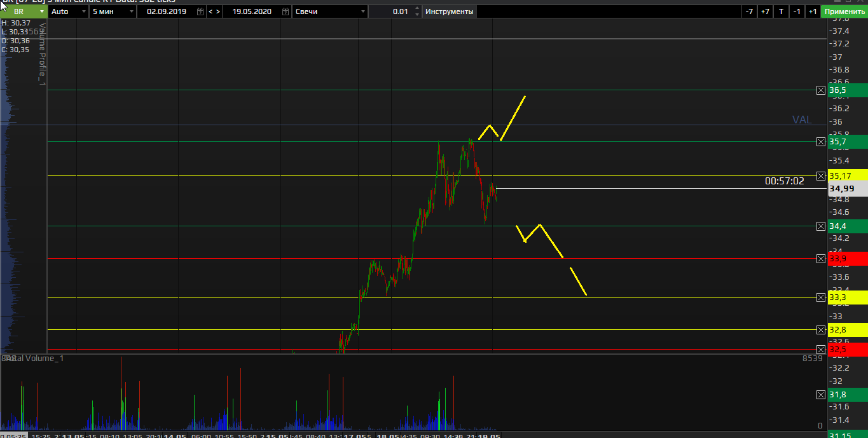The image size is (868, 438).
Task: Select the red 33,9 price label
Action: pyautogui.click(x=848, y=258)
